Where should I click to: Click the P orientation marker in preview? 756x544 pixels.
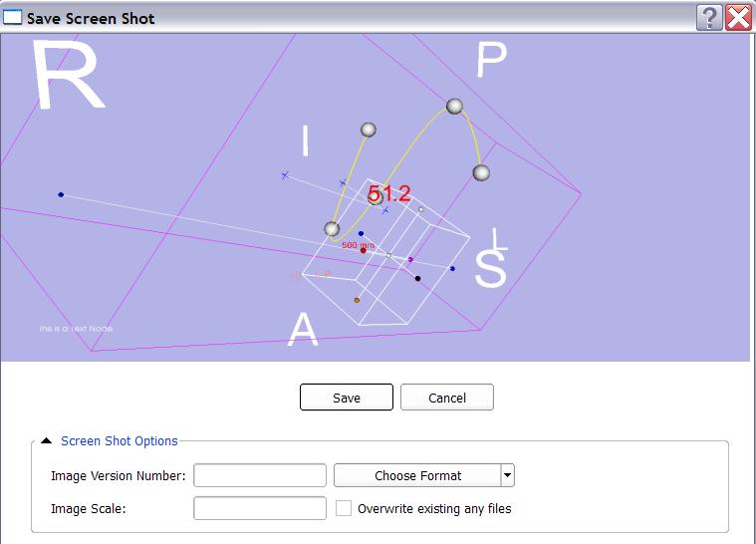click(491, 62)
